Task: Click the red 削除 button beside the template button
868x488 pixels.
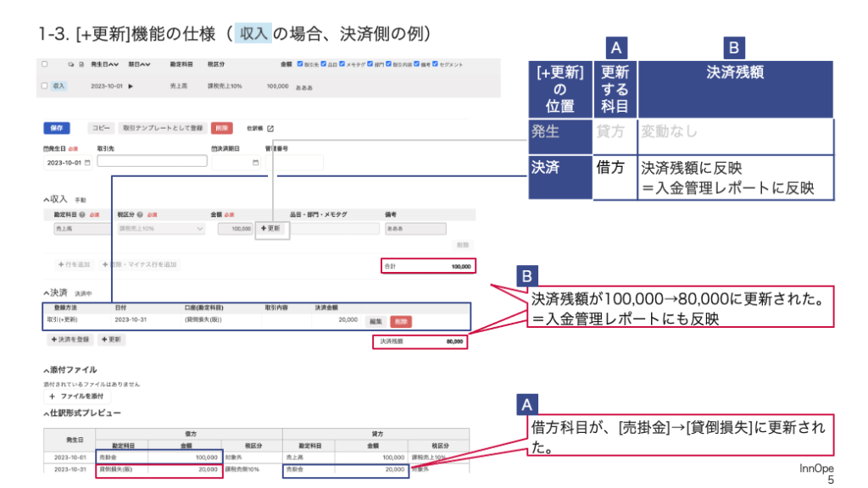Action: pos(222,129)
